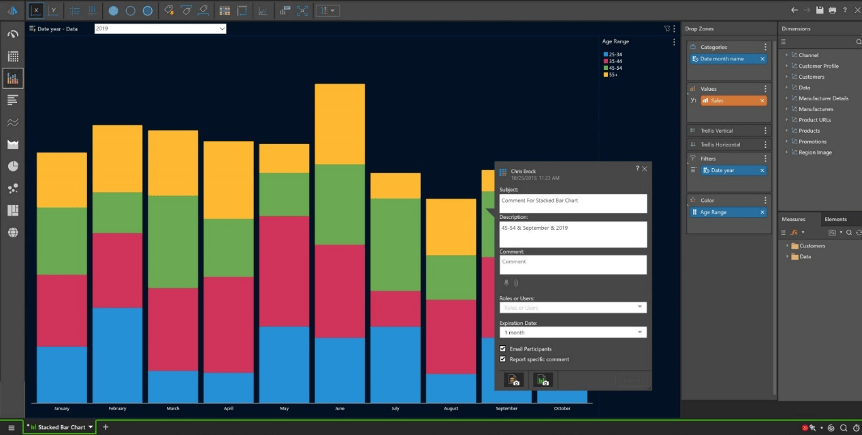Screen dimensions: 862x435
Task: Click the tag with lightning bolt icon
Action: (x=169, y=10)
